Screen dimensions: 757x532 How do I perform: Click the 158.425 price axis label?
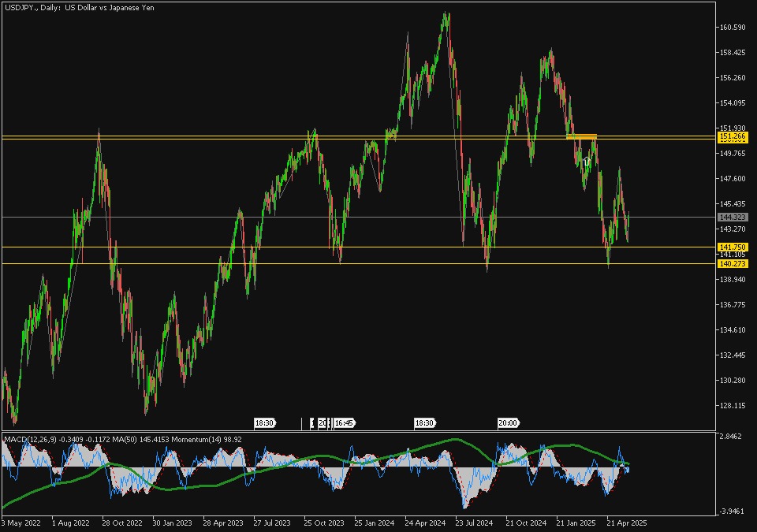click(x=733, y=53)
